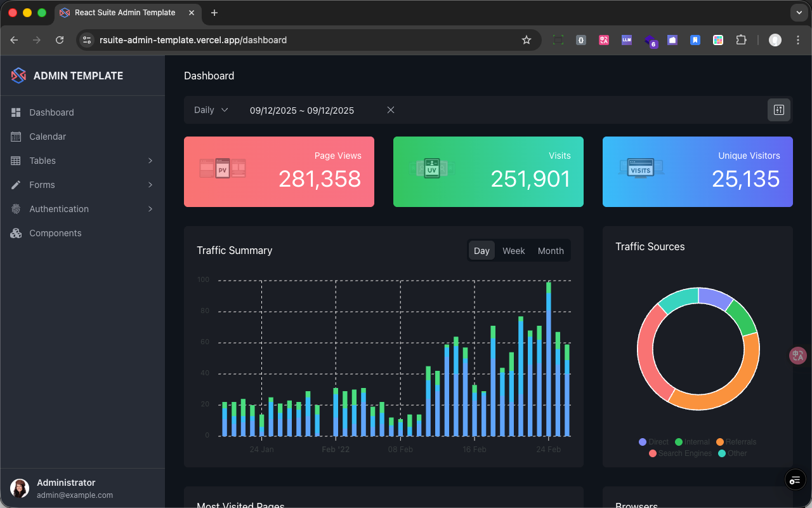This screenshot has width=812, height=508.
Task: Switch Traffic Summary to Week view
Action: (x=513, y=251)
